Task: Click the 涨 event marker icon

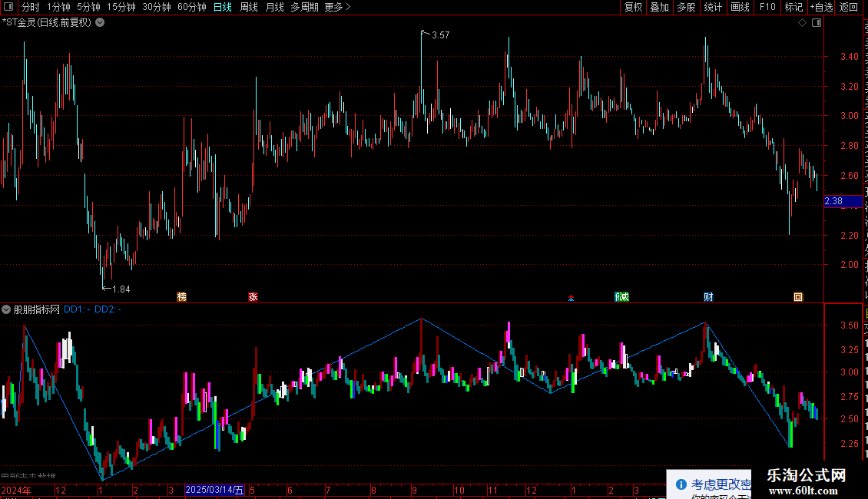Action: (x=253, y=297)
